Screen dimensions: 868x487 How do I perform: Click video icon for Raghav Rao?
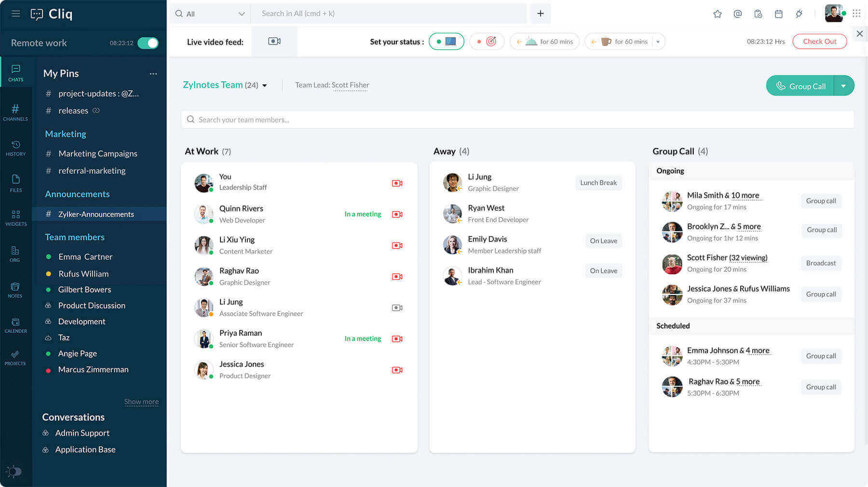(397, 277)
